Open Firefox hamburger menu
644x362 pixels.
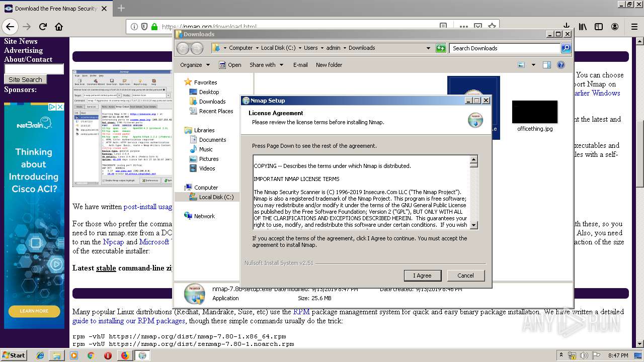633,27
